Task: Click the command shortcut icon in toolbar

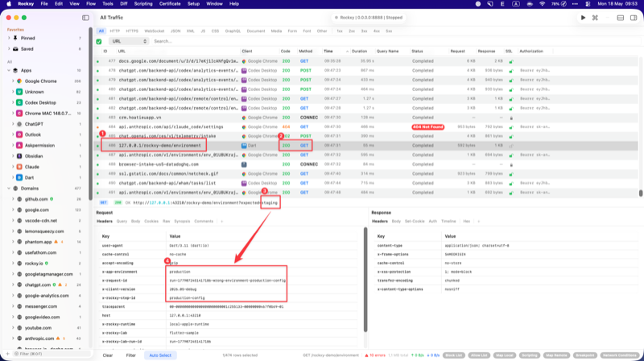Action: tap(595, 18)
